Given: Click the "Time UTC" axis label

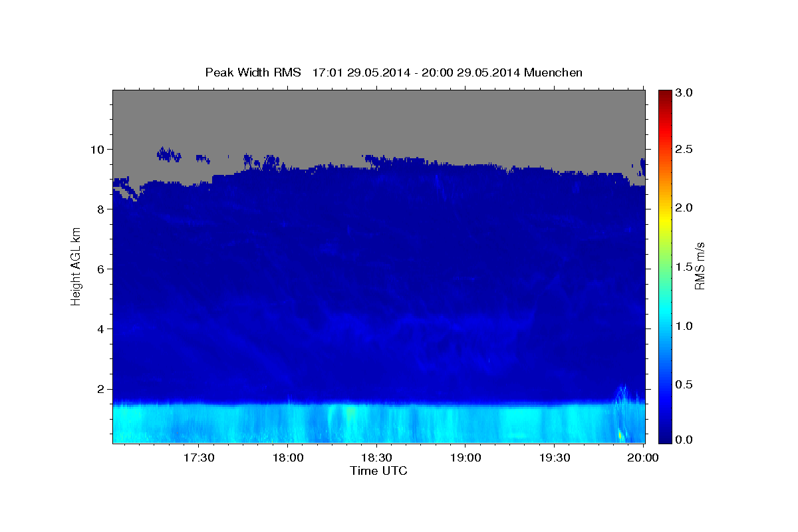Looking at the screenshot, I should tap(378, 471).
